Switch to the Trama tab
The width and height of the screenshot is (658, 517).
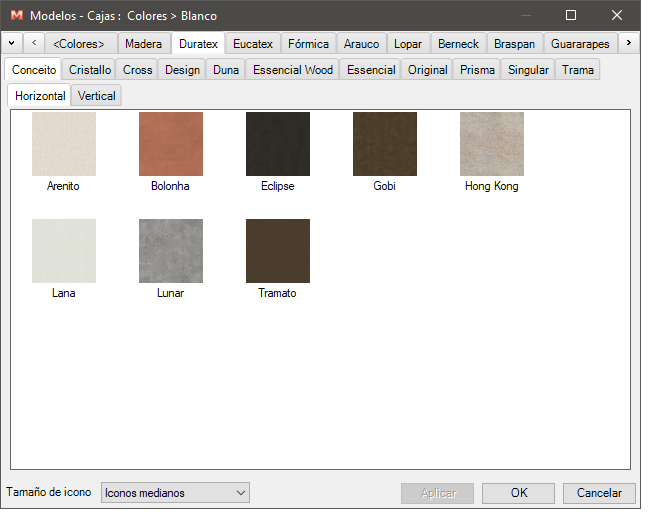pyautogui.click(x=577, y=70)
